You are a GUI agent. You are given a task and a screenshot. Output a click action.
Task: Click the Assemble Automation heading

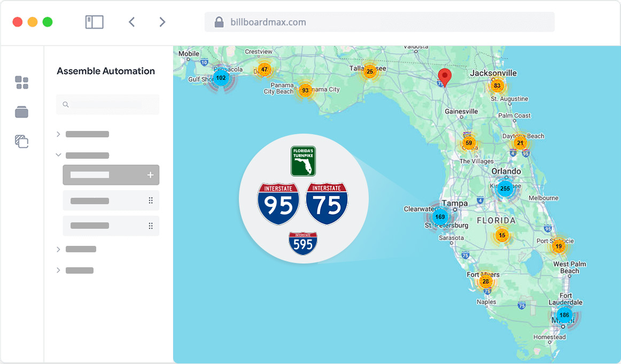[106, 71]
